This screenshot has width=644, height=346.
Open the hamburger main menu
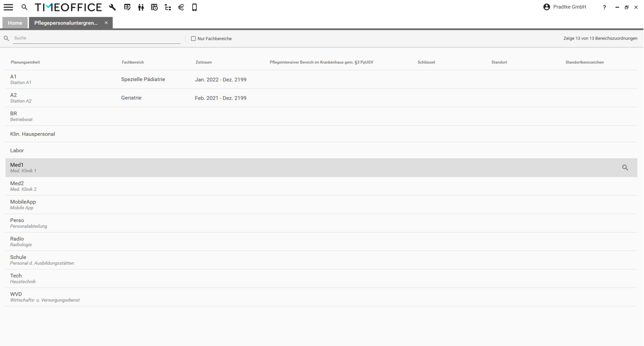pos(9,7)
